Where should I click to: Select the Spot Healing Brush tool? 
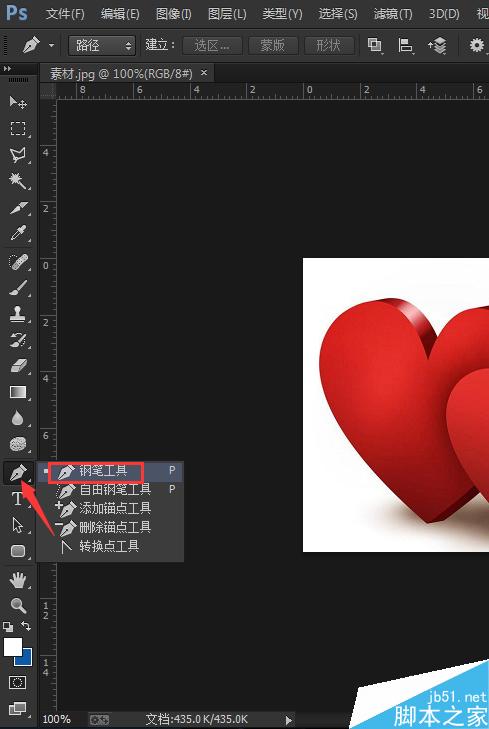(x=18, y=262)
